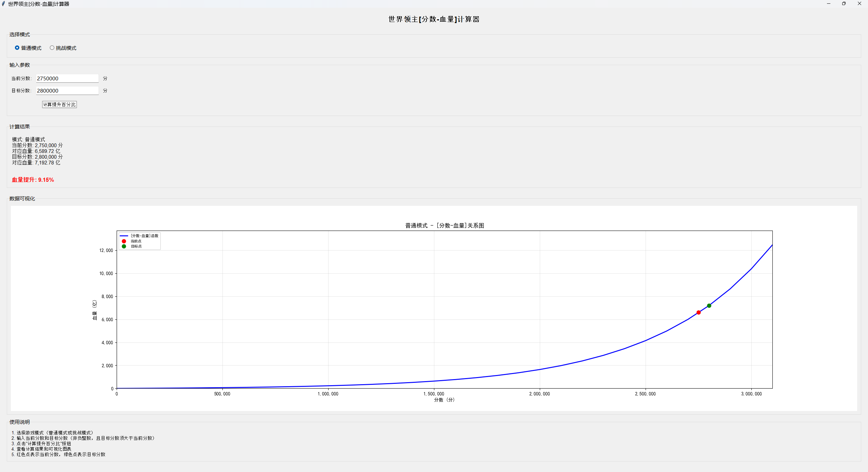Image resolution: width=868 pixels, height=472 pixels.
Task: Click the green target-point marker on the chart
Action: tap(709, 306)
